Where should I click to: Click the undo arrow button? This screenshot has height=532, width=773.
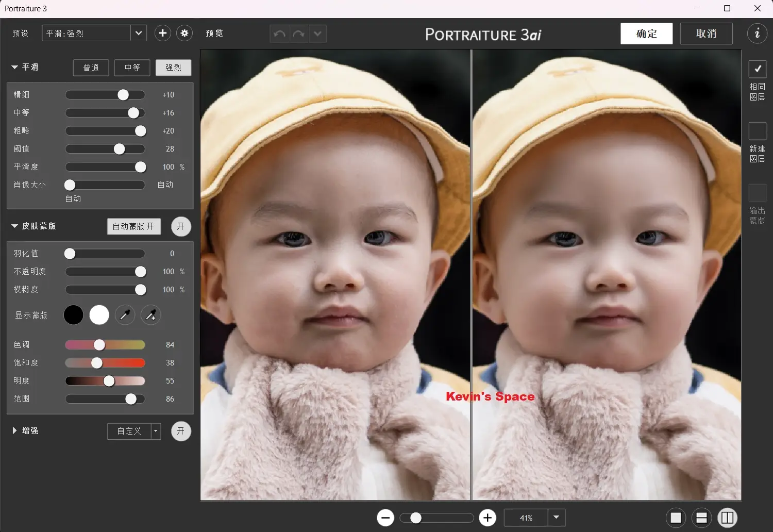(279, 34)
